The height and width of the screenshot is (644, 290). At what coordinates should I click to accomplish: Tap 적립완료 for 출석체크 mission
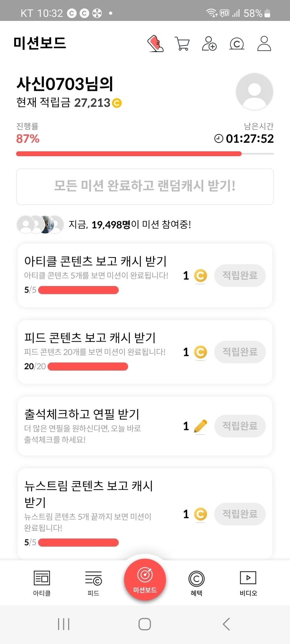pos(240,426)
